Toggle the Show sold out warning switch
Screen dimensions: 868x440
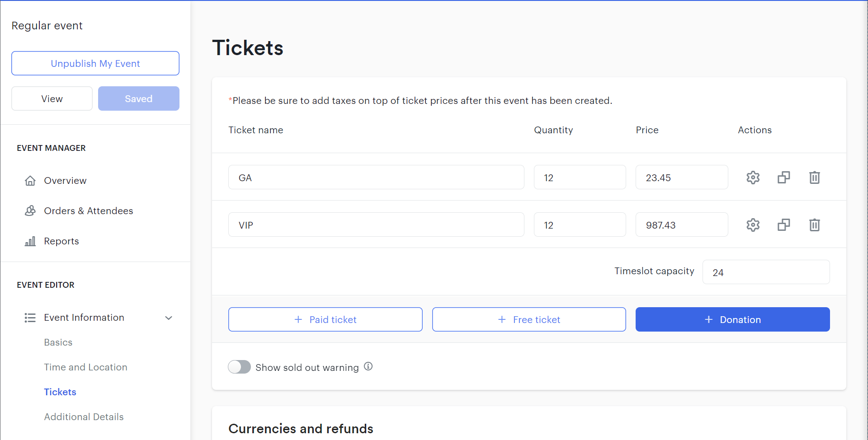[239, 367]
